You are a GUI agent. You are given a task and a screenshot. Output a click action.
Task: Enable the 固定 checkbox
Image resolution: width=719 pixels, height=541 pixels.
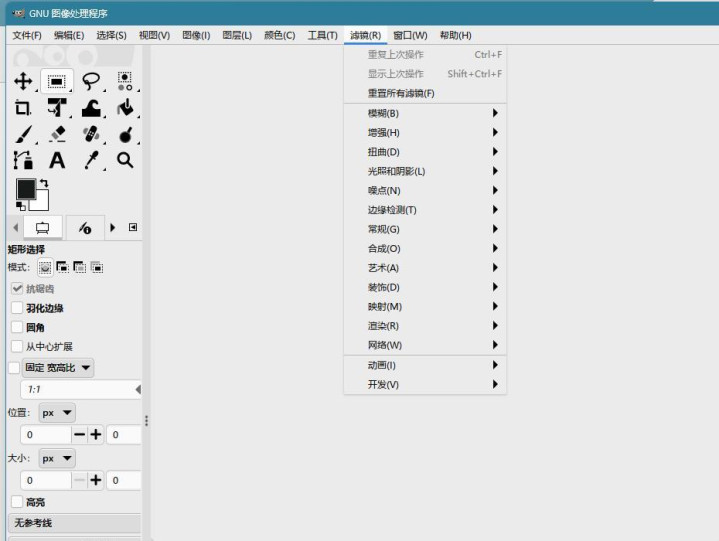[14, 368]
